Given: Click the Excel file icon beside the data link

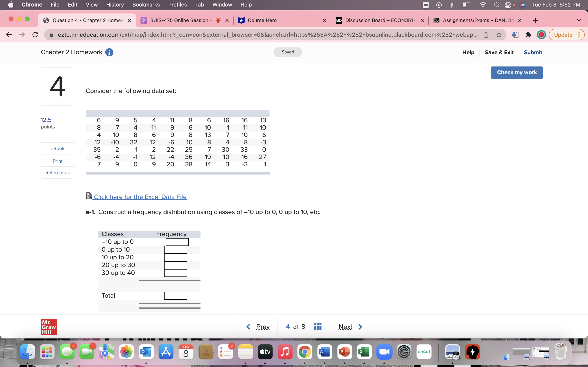Looking at the screenshot, I should (89, 196).
